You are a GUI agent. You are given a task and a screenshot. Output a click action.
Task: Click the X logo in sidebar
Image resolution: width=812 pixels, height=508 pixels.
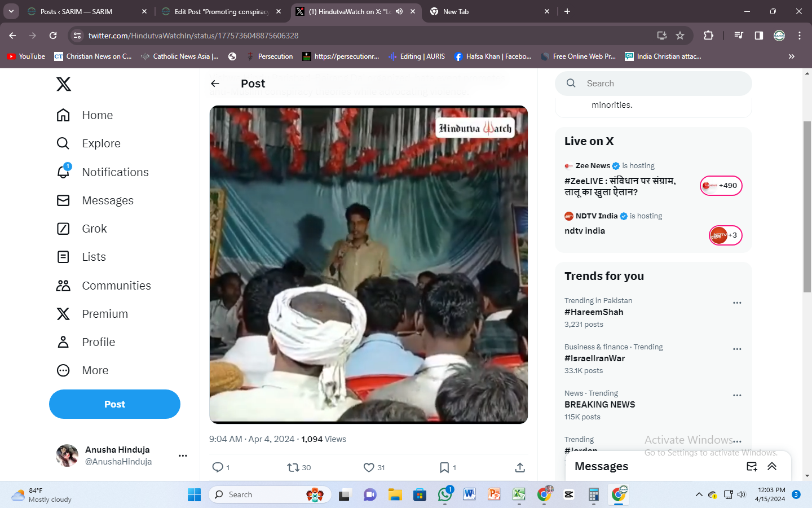tap(64, 84)
